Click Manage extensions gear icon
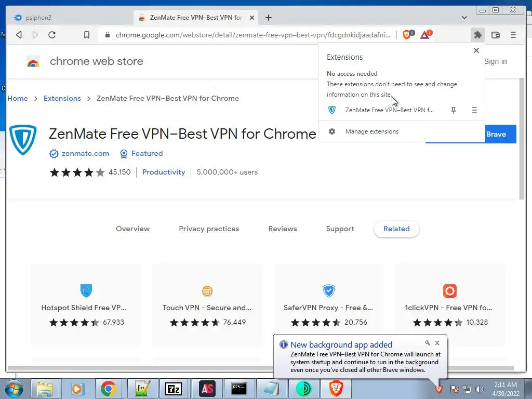The image size is (532, 399). coord(332,131)
